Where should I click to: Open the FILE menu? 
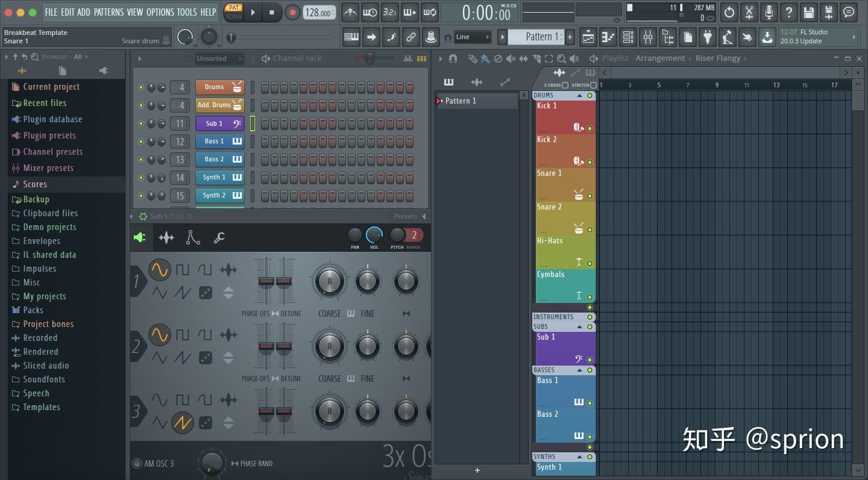(x=51, y=12)
